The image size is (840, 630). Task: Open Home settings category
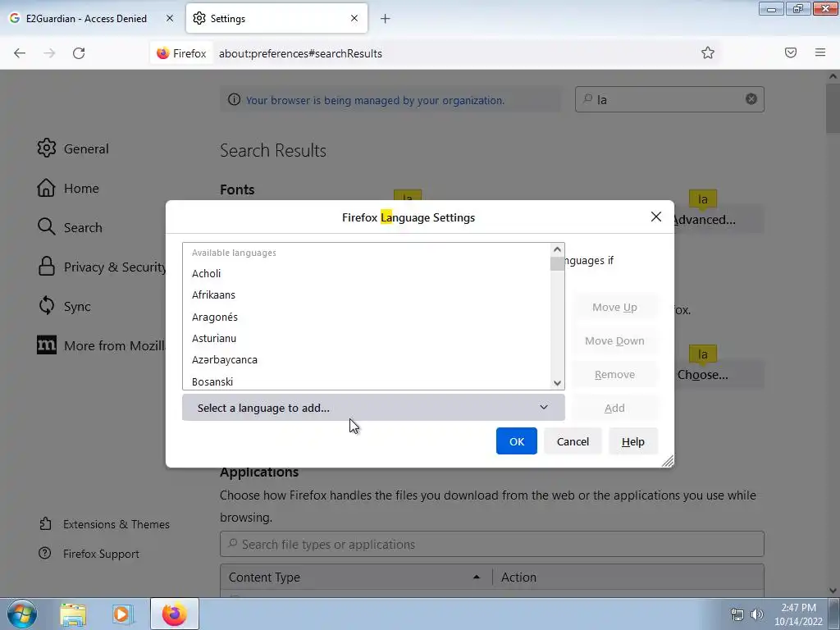(x=68, y=188)
